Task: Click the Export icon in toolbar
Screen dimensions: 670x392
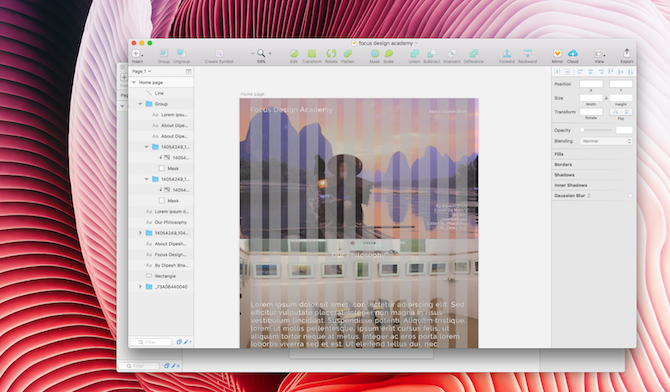Action: click(626, 53)
